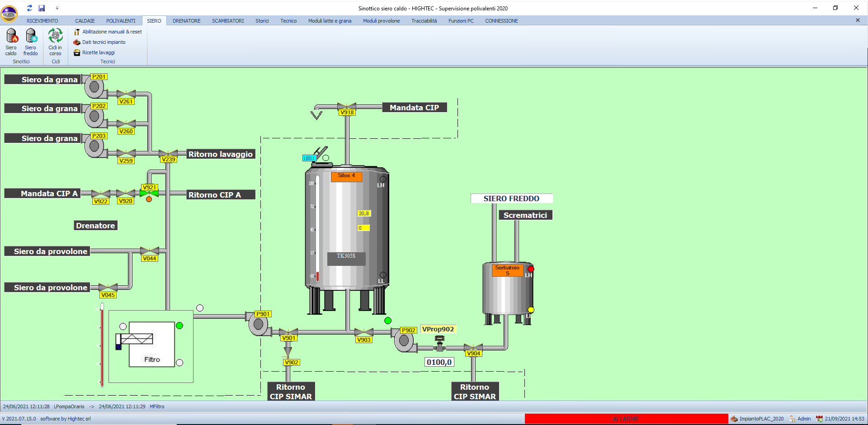Screen dimensions: 868x425
Task: Click valve V901
Action: pyautogui.click(x=288, y=332)
